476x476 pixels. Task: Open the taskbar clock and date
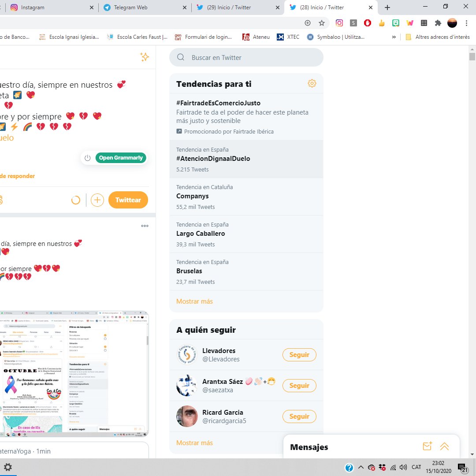coord(439,467)
